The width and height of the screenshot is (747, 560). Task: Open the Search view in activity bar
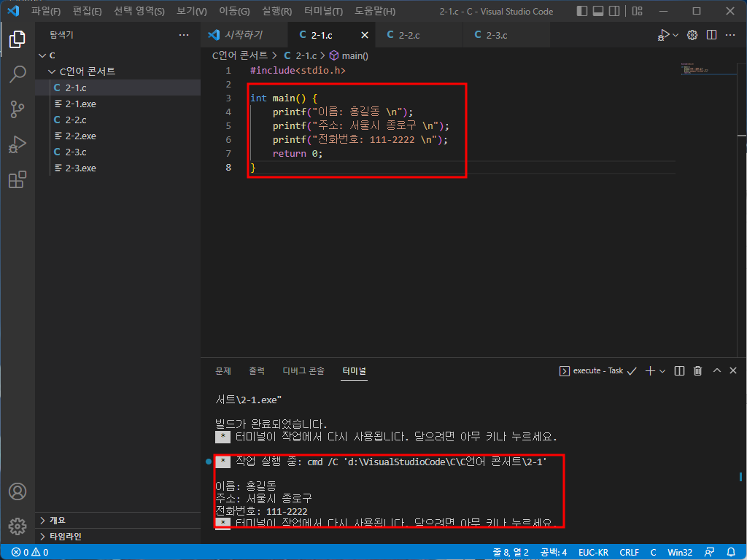[18, 74]
